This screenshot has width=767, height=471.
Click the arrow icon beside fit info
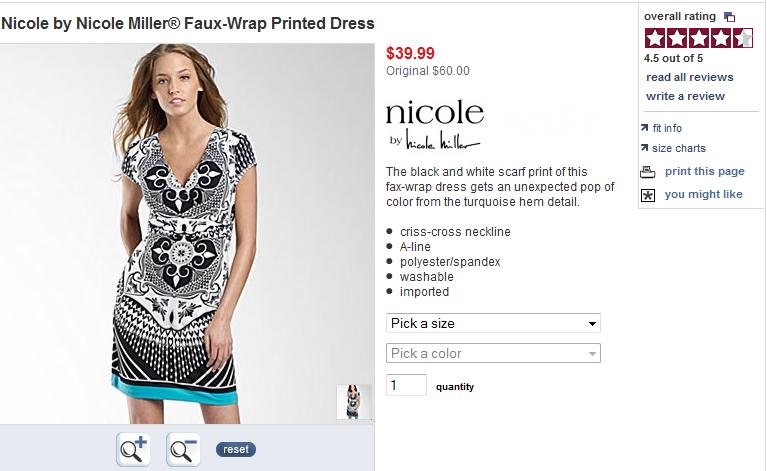pyautogui.click(x=645, y=128)
